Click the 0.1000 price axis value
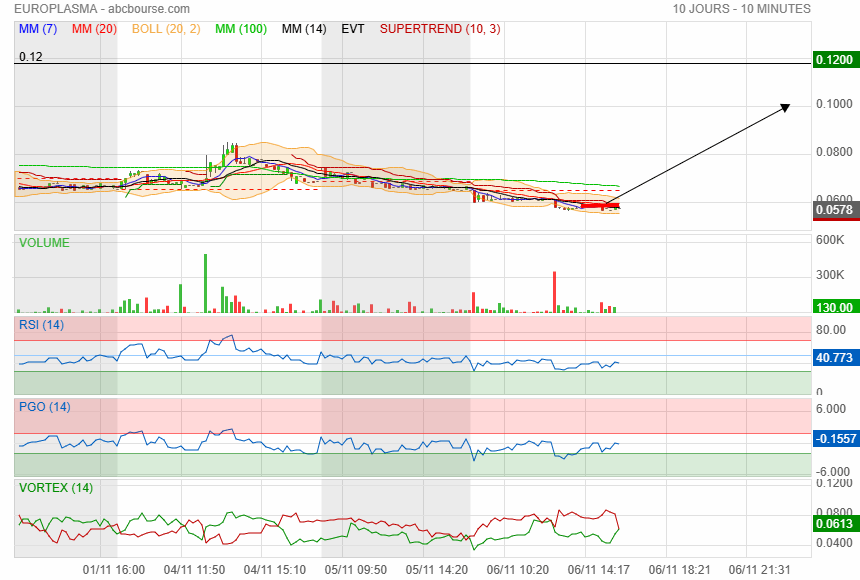Image resolution: width=860 pixels, height=580 pixels. pos(834,104)
